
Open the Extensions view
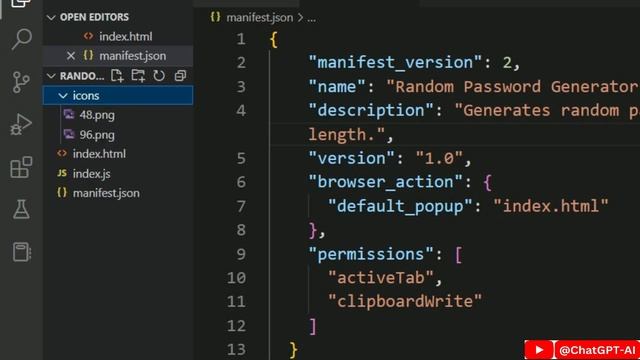coord(21,167)
